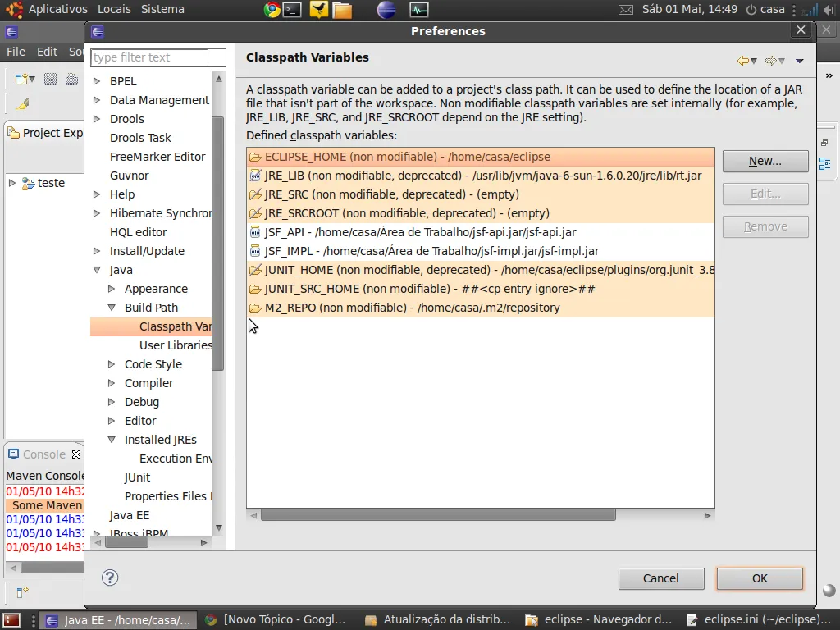
Task: Click the Save icon in Eclipse toolbar
Action: tap(50, 80)
